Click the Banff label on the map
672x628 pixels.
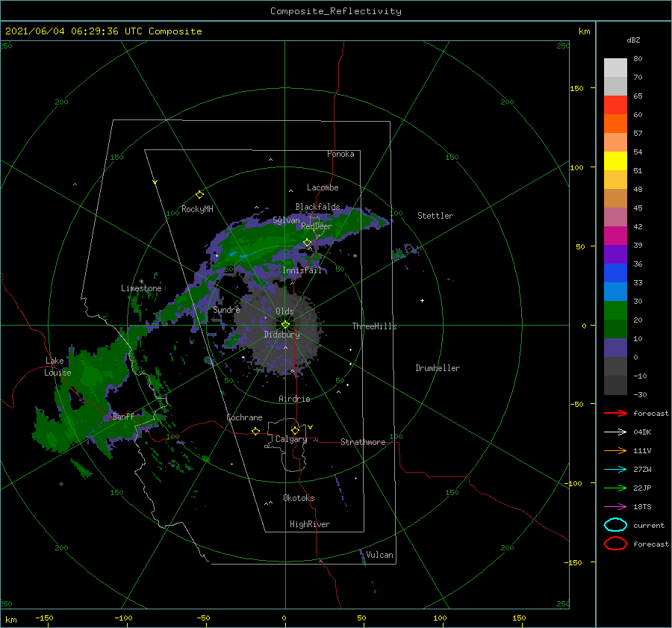[123, 416]
